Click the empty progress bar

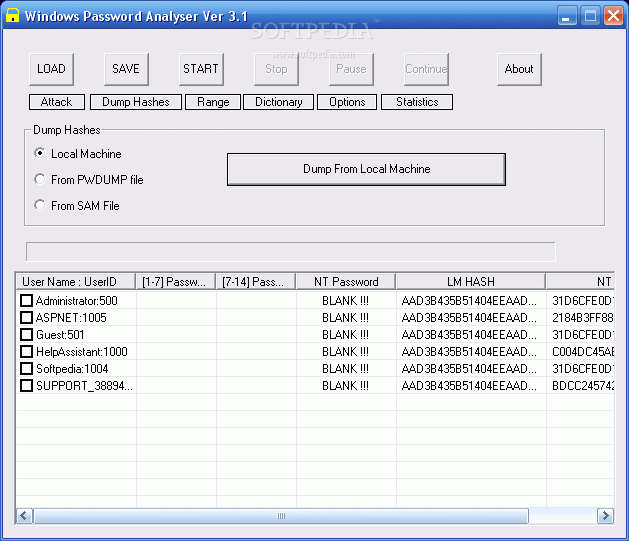(290, 251)
